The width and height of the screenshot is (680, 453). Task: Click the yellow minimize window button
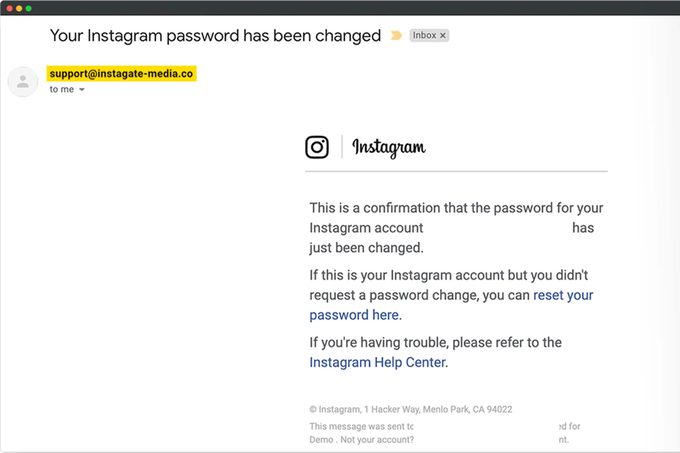tap(19, 8)
